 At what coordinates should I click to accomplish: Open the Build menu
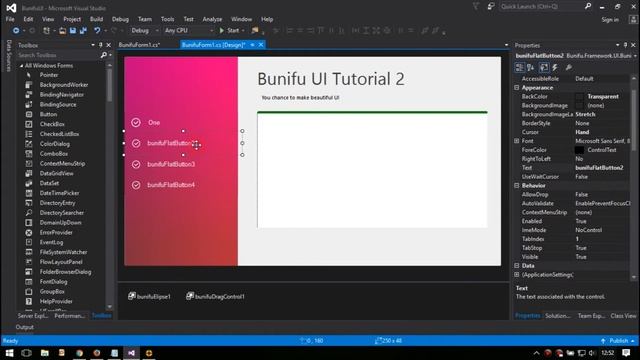coord(96,19)
